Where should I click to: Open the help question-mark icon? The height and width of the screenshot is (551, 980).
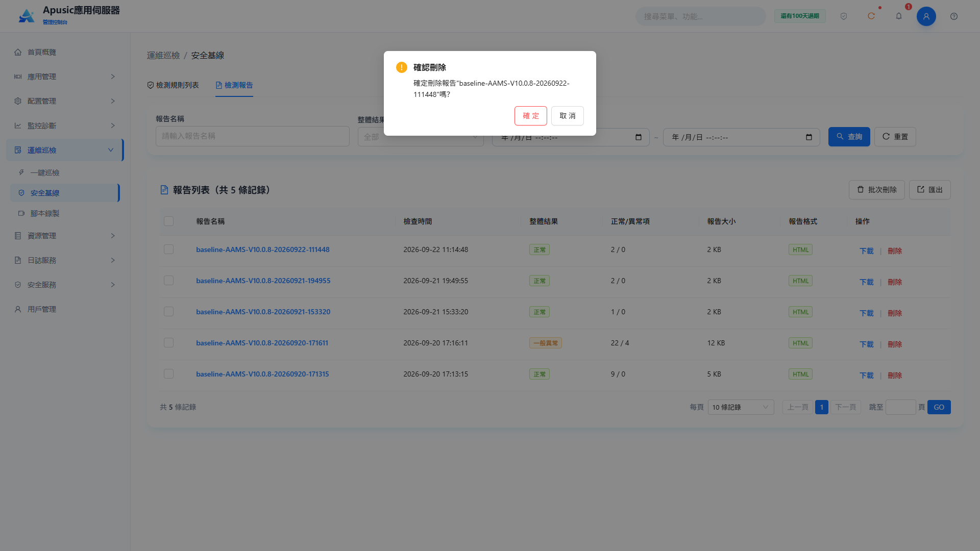click(x=954, y=16)
